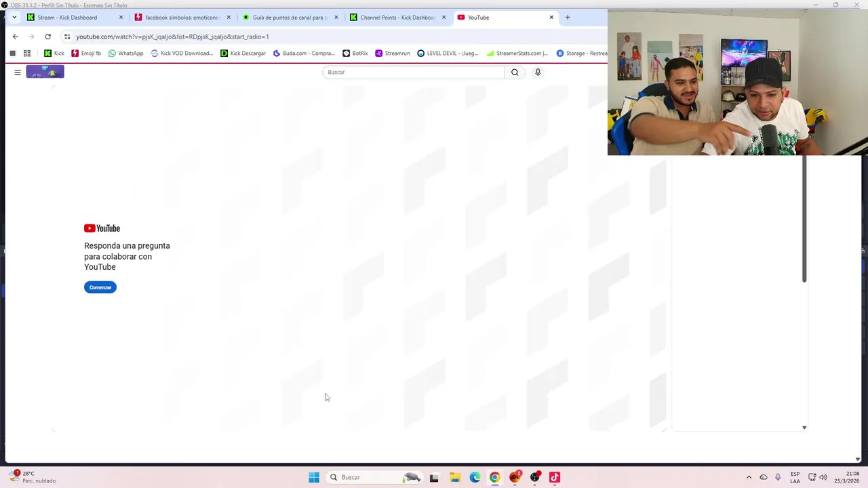Reload the page with the refresh icon

click(x=47, y=37)
